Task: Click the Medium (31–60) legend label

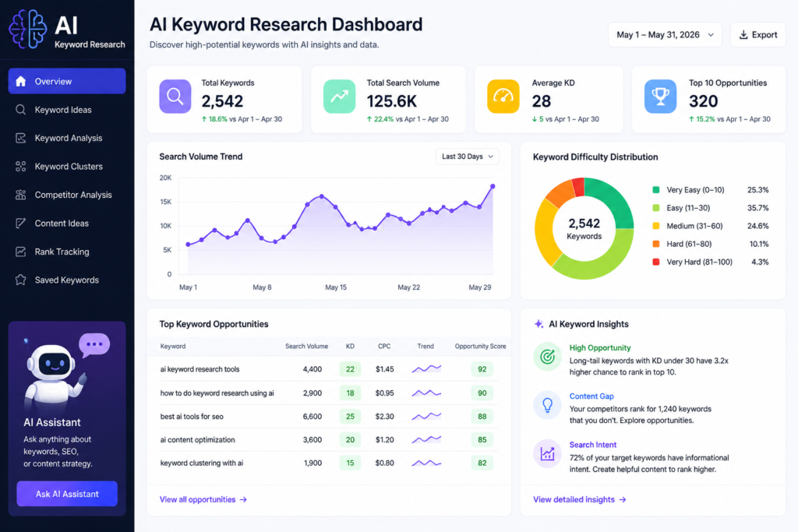Action: (x=694, y=226)
